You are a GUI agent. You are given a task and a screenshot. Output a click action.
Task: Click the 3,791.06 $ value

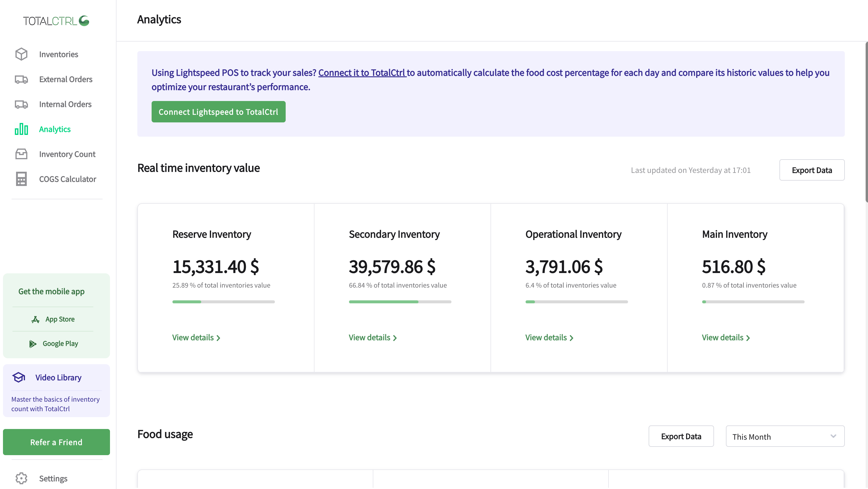coord(564,267)
